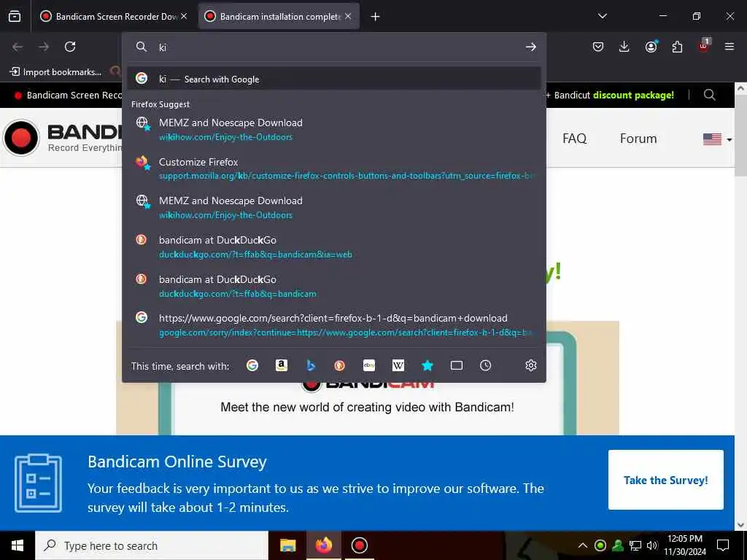Open File Explorer from the taskbar
Screen dimensions: 747x560
point(287,545)
